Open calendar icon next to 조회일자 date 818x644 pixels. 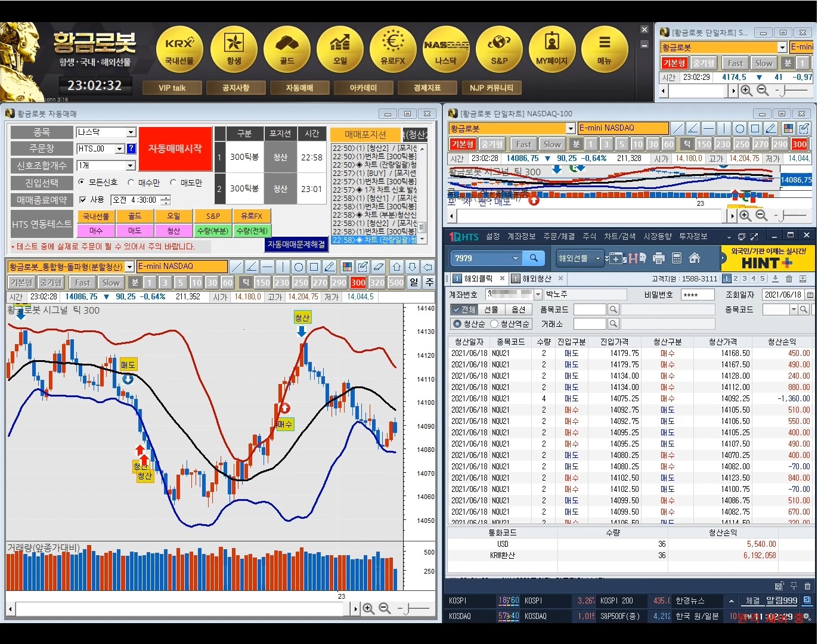[x=810, y=295]
